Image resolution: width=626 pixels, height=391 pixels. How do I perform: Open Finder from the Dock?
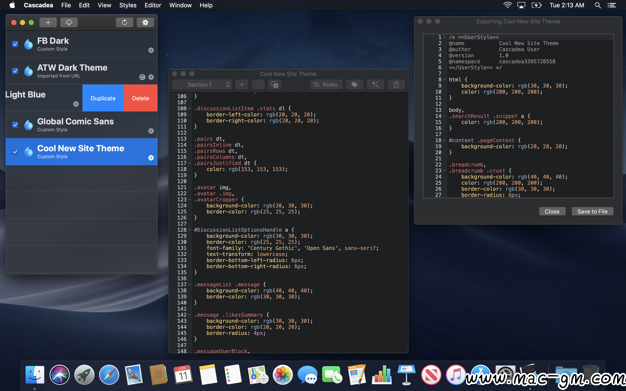click(x=35, y=375)
